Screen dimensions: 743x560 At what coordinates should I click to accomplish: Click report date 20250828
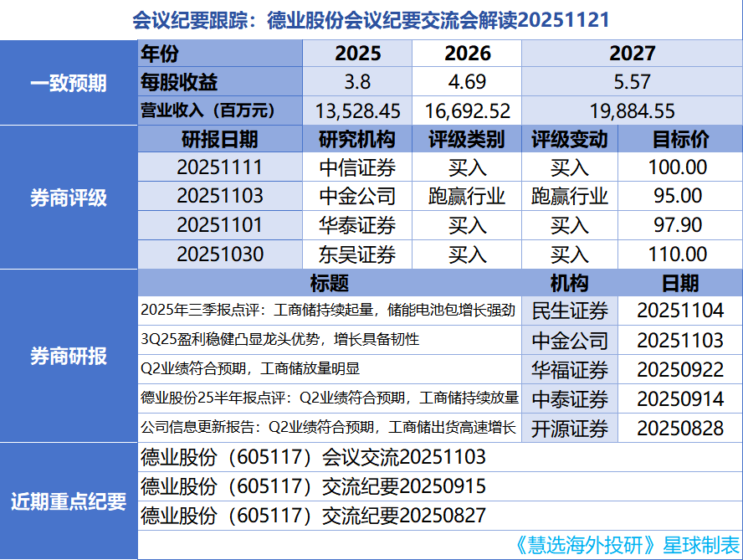tap(680, 428)
